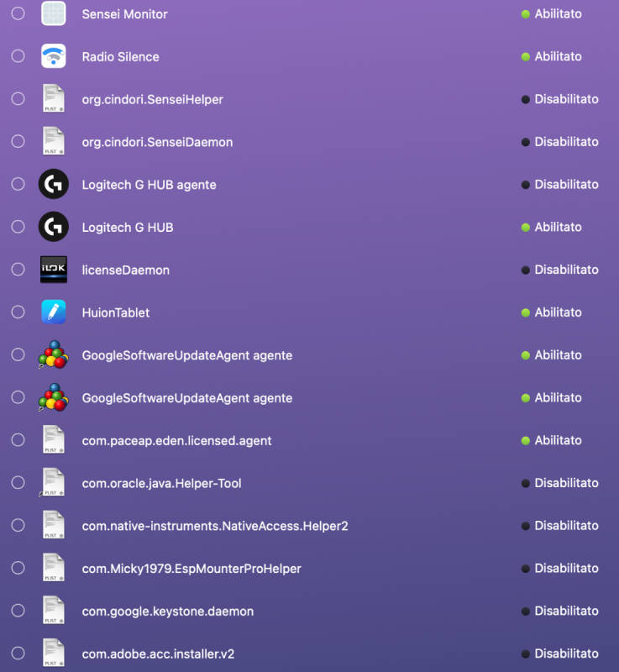
Task: Click the plist icon of org.cindori.SenseiHelper
Action: [x=54, y=98]
